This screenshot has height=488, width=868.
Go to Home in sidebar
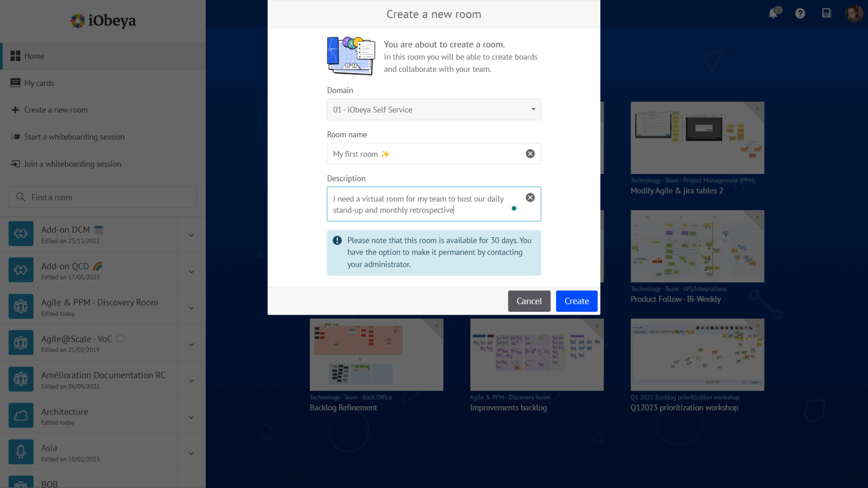click(x=34, y=56)
